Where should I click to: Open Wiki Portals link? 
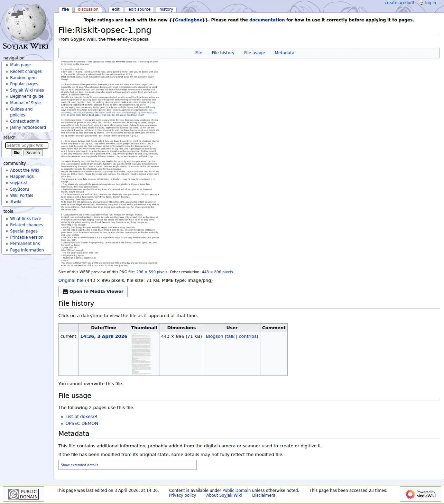(22, 196)
